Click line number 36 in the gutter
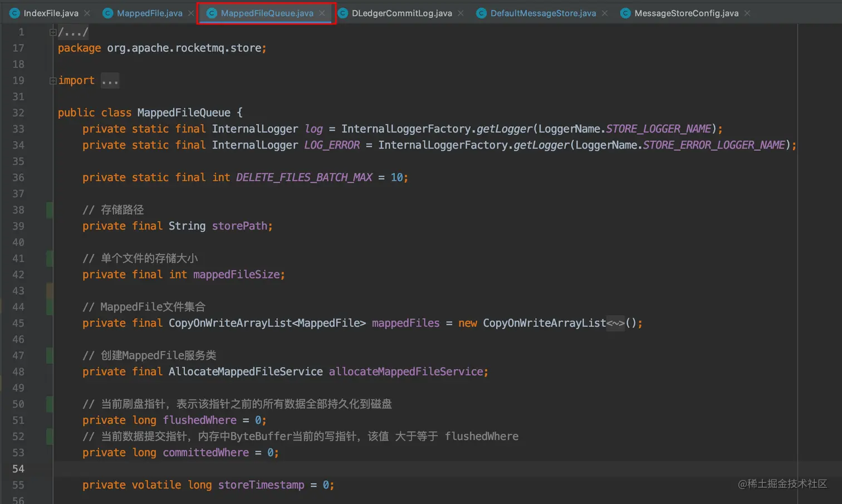Viewport: 842px width, 504px height. (x=18, y=178)
